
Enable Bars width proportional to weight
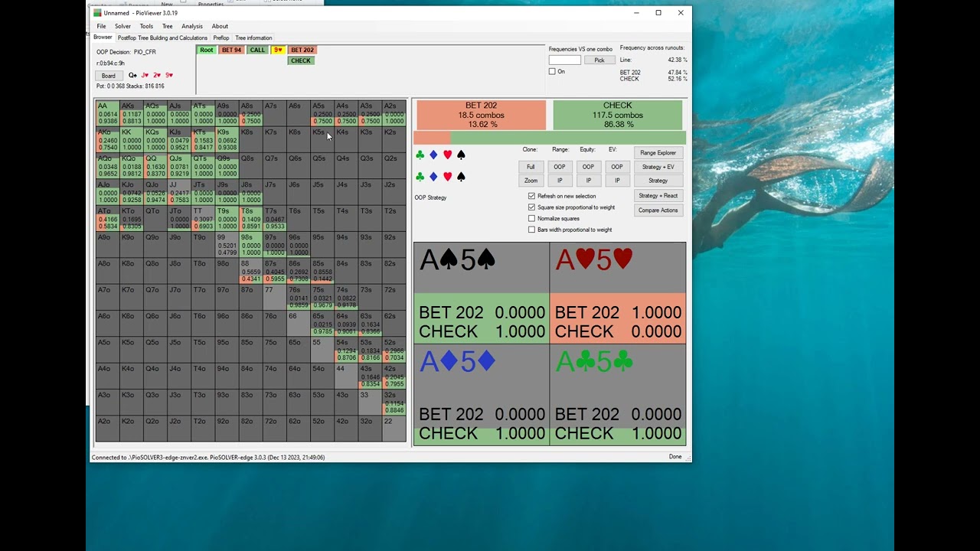click(x=531, y=230)
